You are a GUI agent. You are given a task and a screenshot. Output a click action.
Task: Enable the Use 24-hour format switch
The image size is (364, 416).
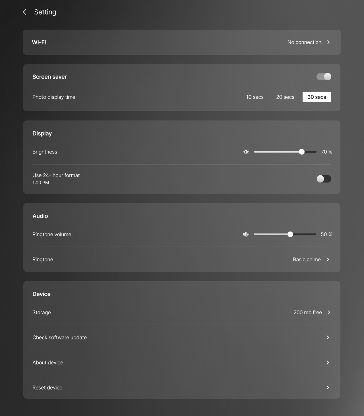click(x=324, y=179)
